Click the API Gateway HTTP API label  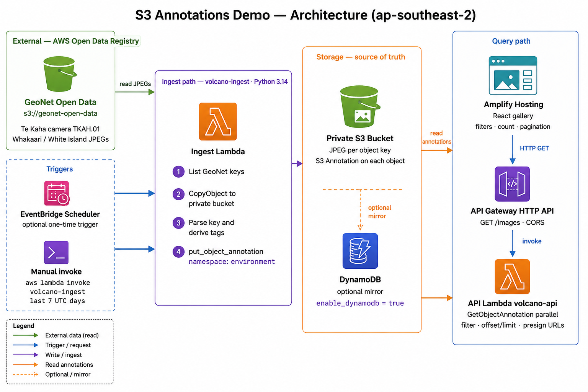[512, 211]
